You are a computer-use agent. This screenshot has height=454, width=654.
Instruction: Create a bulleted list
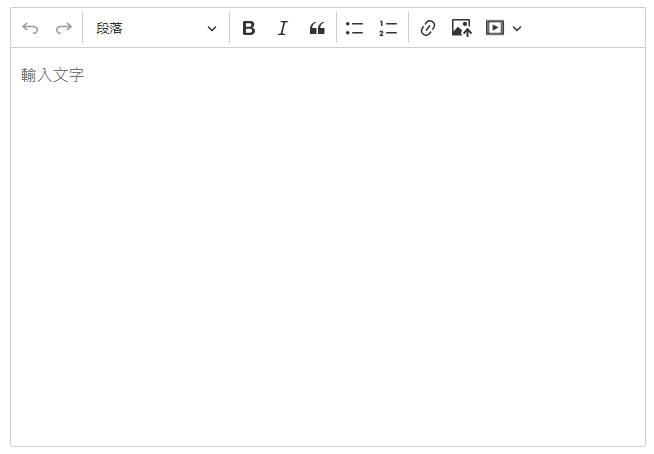click(x=354, y=28)
